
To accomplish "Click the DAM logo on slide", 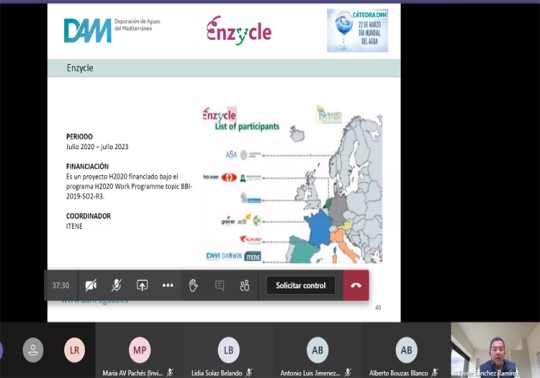I will coord(87,31).
